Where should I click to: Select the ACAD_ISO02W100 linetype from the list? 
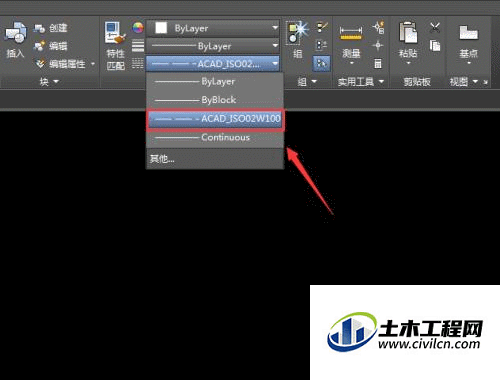click(x=215, y=119)
